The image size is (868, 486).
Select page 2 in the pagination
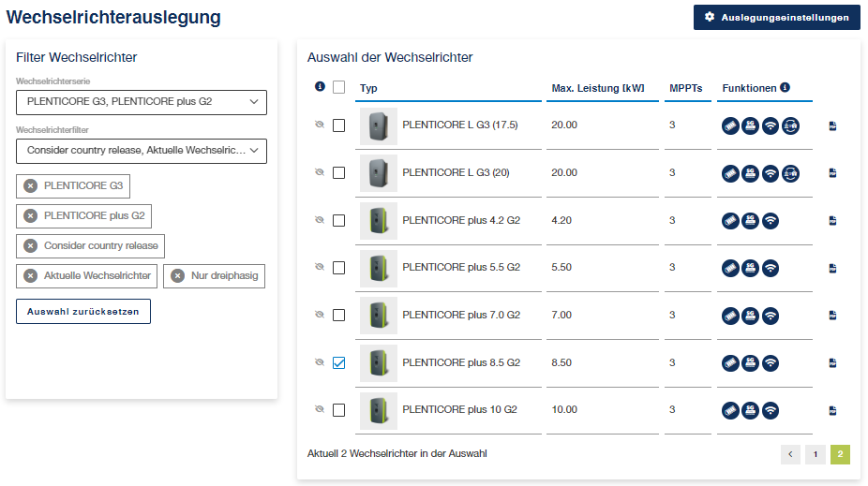click(840, 454)
